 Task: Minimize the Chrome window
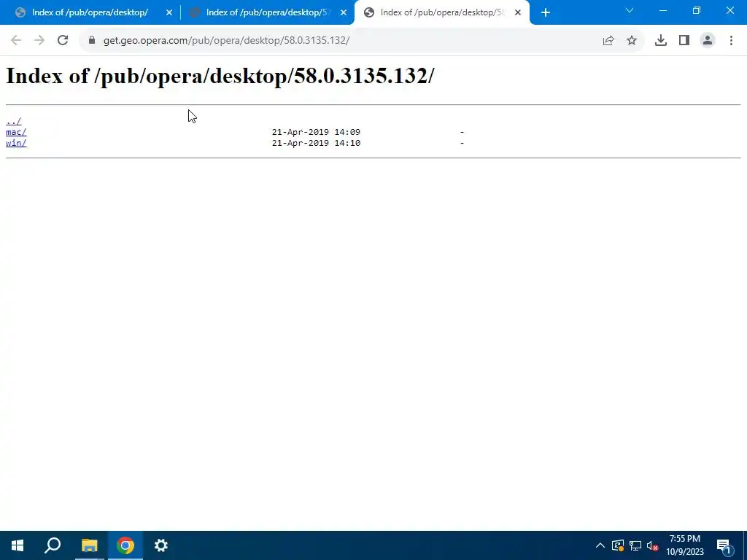coord(663,10)
